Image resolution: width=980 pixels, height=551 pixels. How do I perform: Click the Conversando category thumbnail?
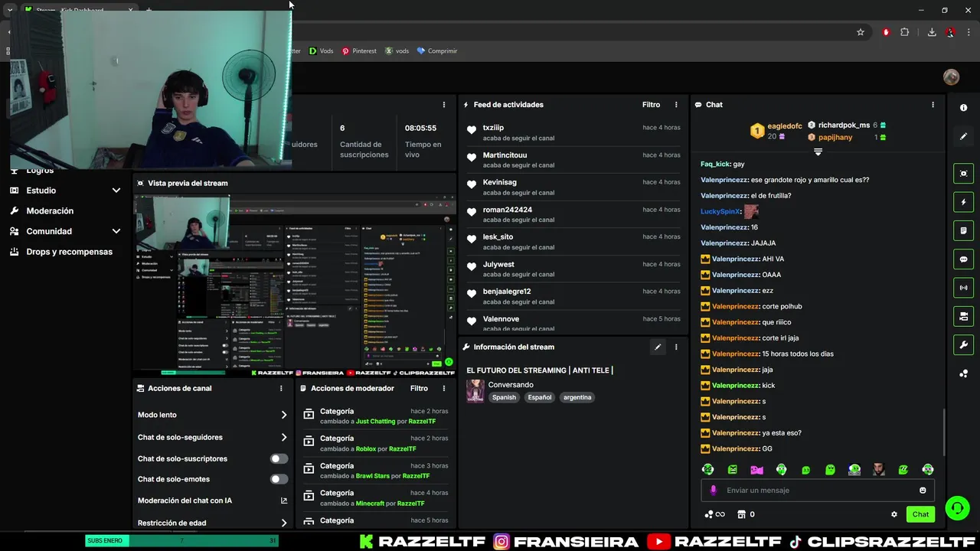click(x=475, y=391)
